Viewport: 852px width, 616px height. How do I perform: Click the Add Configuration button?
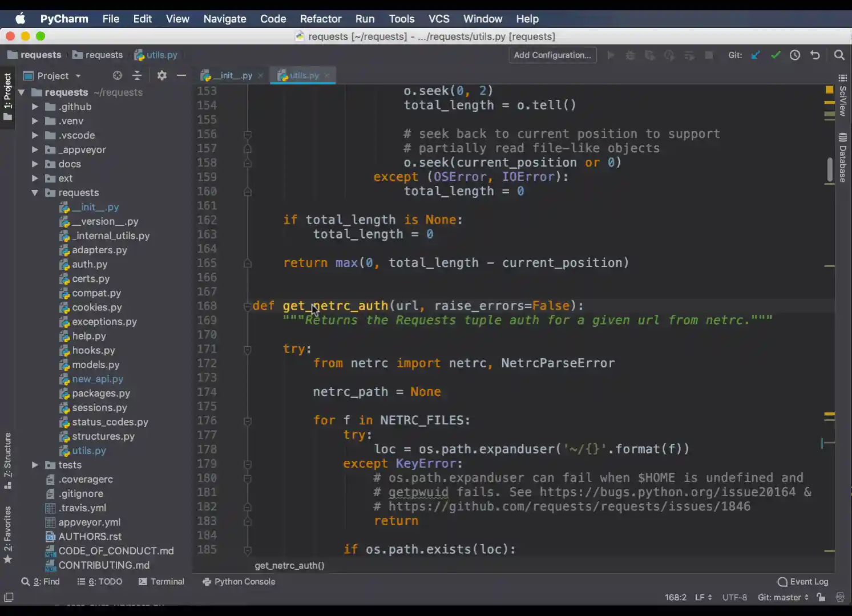[551, 55]
